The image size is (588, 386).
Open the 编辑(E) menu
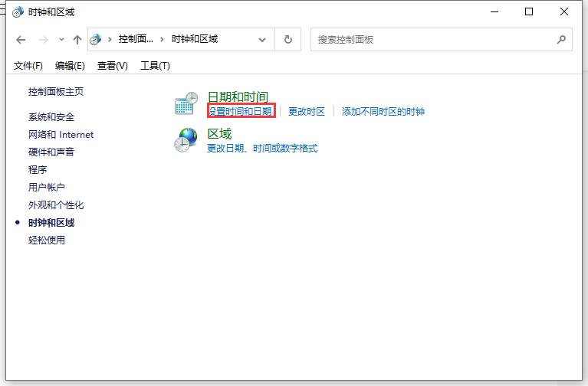(70, 66)
